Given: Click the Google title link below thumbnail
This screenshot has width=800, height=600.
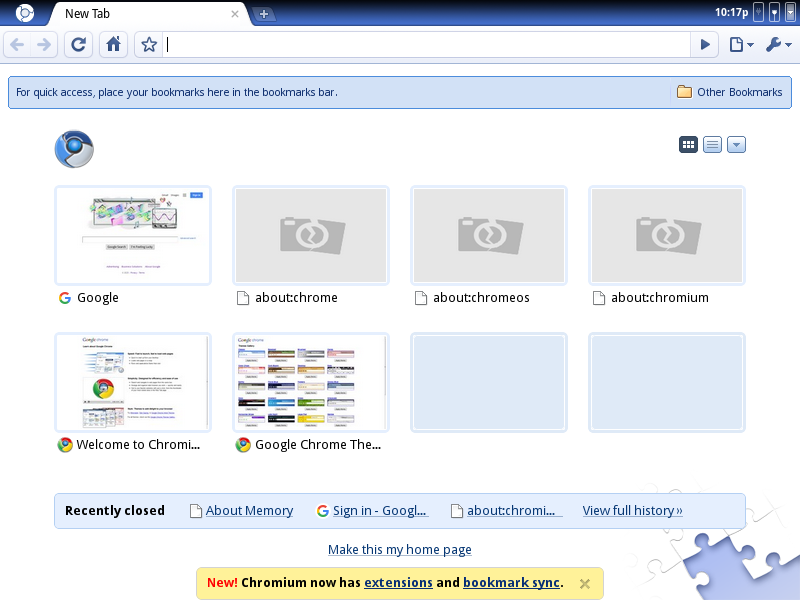Looking at the screenshot, I should coord(98,298).
